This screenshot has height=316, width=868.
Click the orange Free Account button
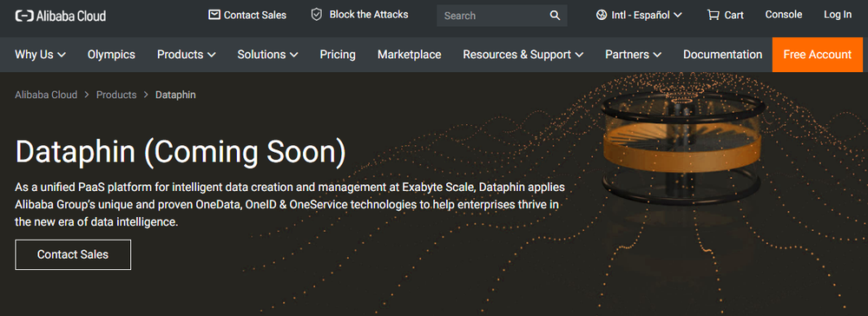(817, 54)
